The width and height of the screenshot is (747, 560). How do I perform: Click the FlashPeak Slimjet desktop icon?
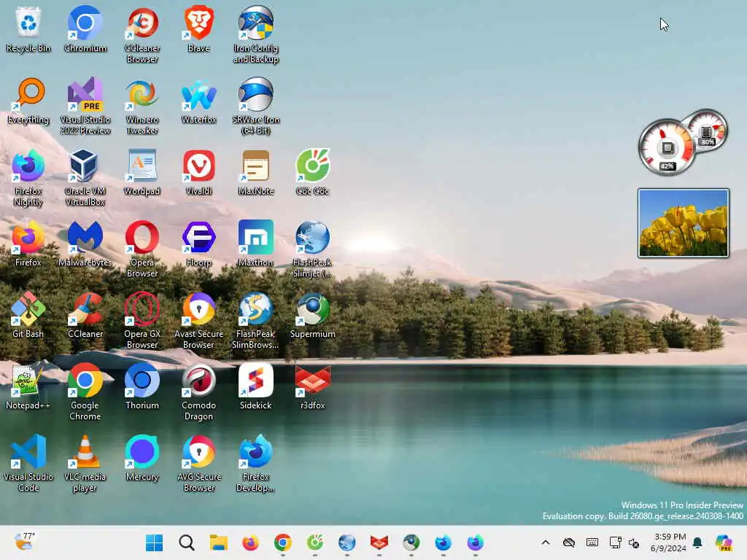312,249
